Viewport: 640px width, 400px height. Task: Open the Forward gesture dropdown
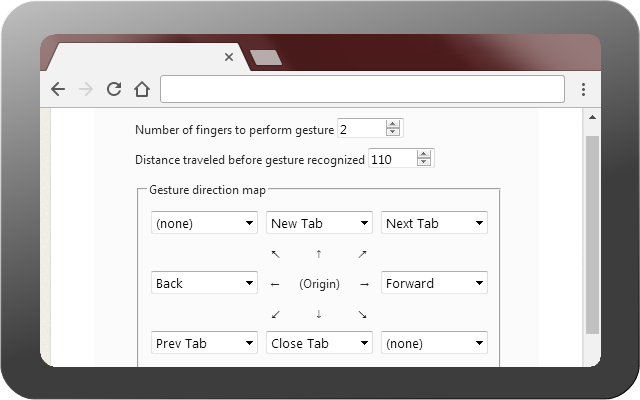(434, 283)
